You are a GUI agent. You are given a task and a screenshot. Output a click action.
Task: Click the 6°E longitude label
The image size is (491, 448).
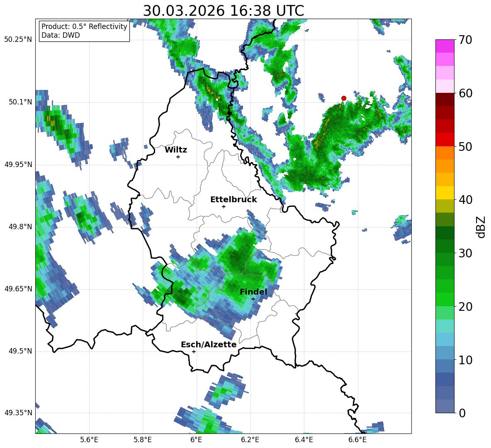pyautogui.click(x=196, y=440)
